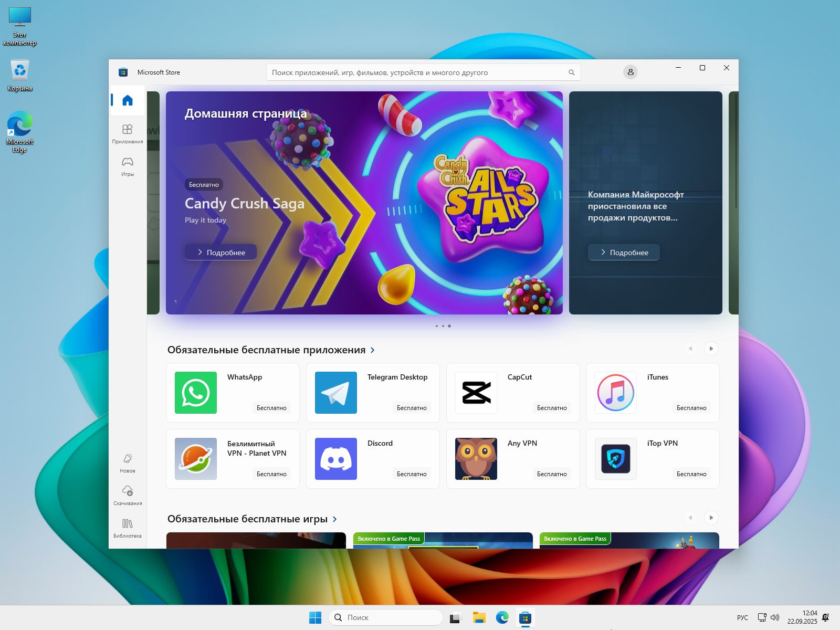Open Discord app icon
Image resolution: width=840 pixels, height=630 pixels.
pyautogui.click(x=336, y=459)
